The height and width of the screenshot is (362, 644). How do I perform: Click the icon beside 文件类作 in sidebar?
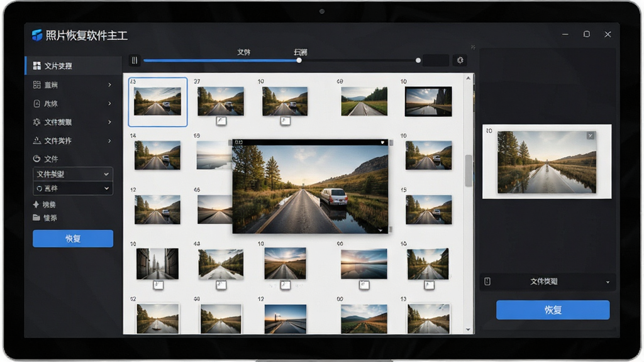pos(37,140)
